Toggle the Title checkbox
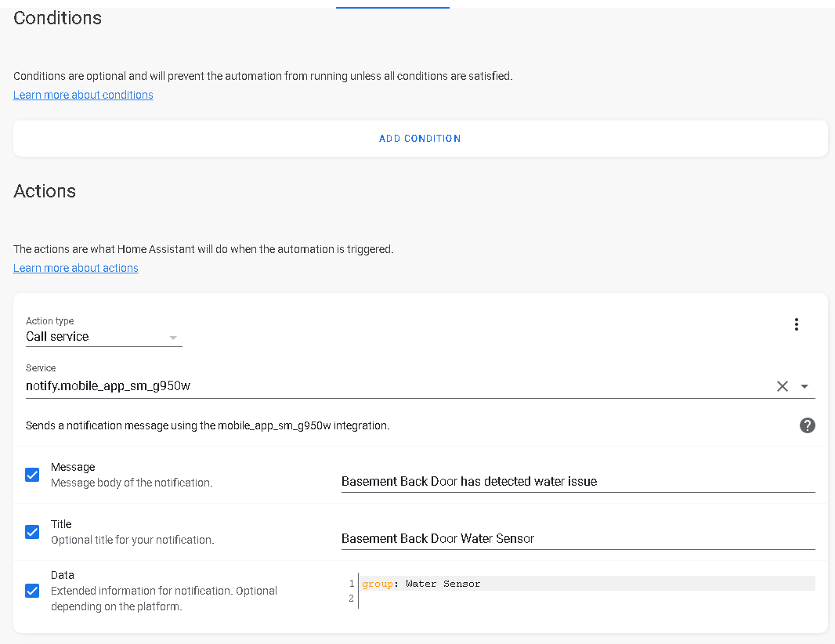 pos(32,532)
